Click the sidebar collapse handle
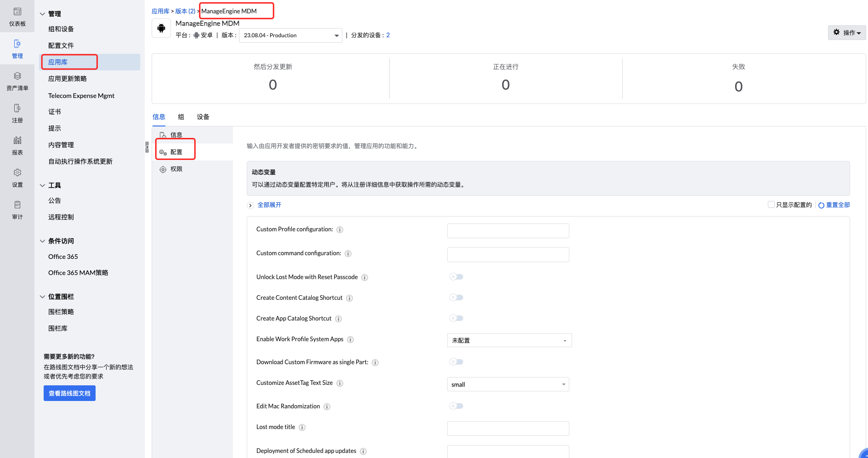 pos(147,147)
